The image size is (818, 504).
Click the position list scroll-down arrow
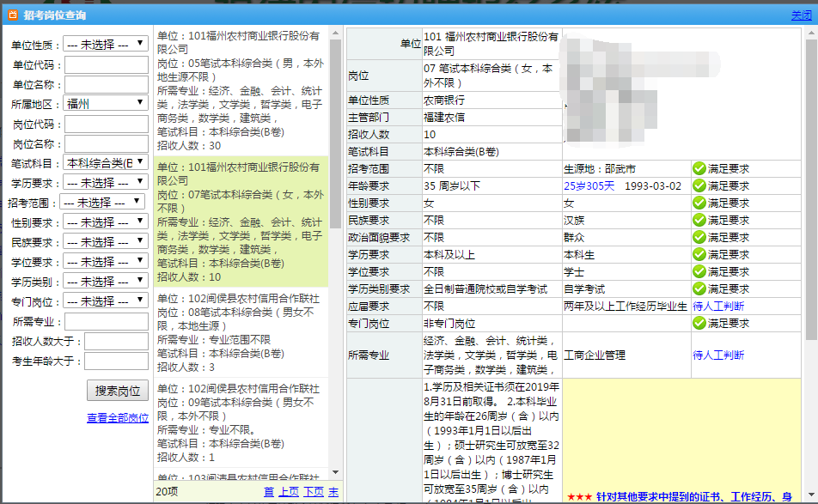click(335, 472)
